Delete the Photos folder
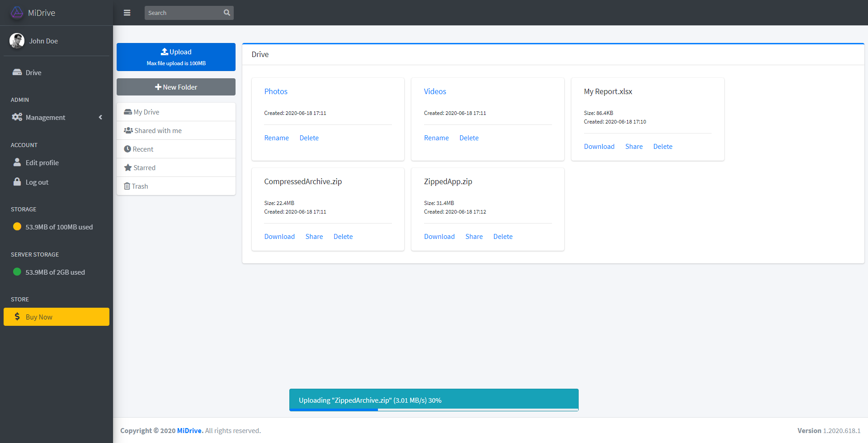 pos(309,138)
